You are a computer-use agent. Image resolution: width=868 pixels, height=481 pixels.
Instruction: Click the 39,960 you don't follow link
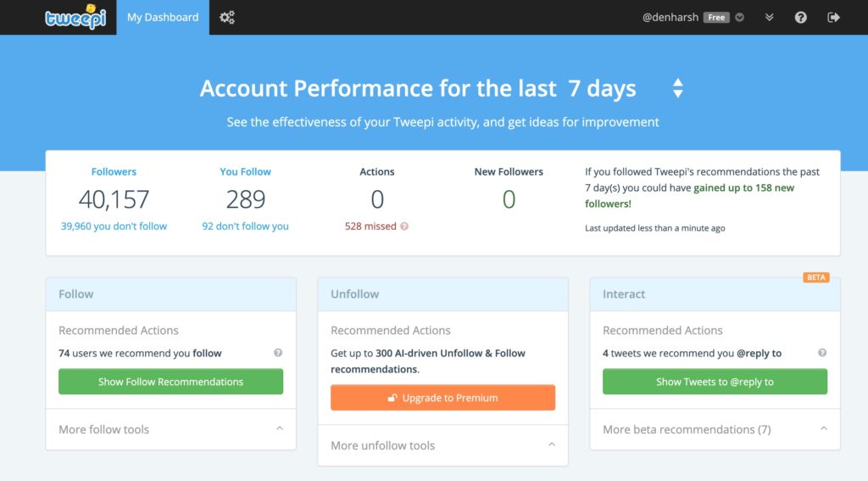(x=114, y=227)
